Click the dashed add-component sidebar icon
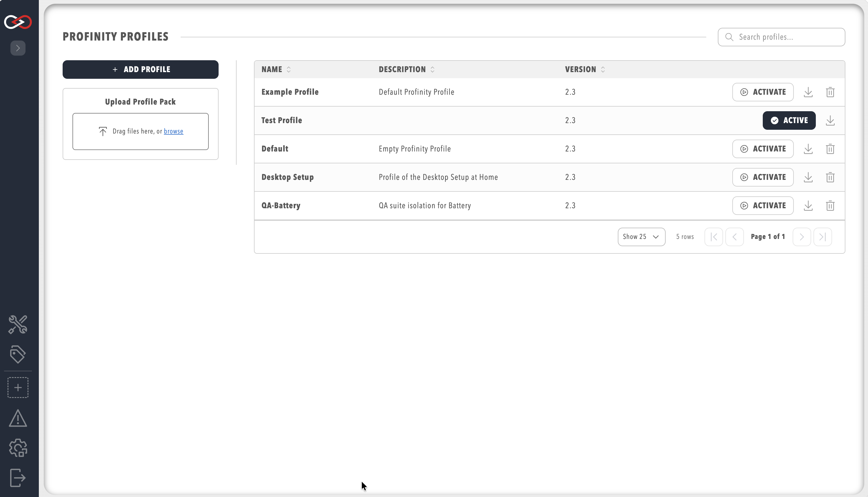Viewport: 868px width, 497px height. tap(18, 388)
